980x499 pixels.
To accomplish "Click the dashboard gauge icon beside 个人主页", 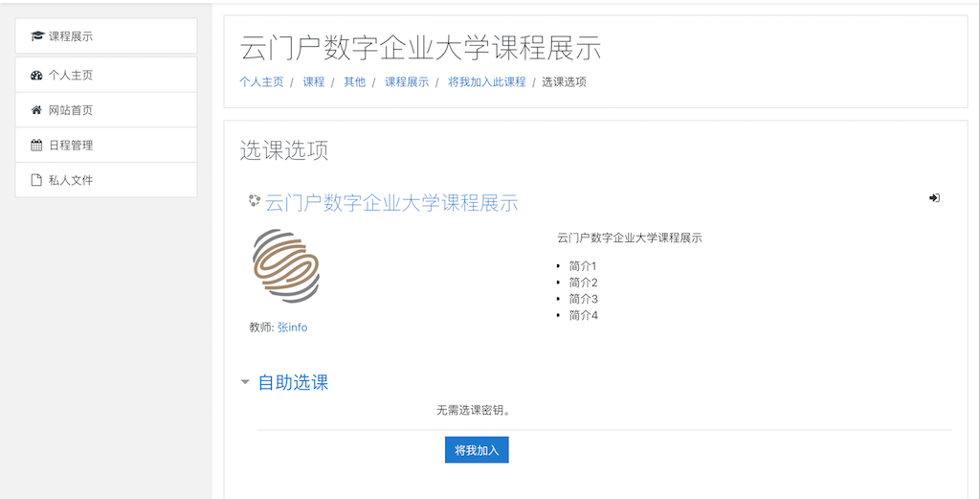I will (36, 76).
